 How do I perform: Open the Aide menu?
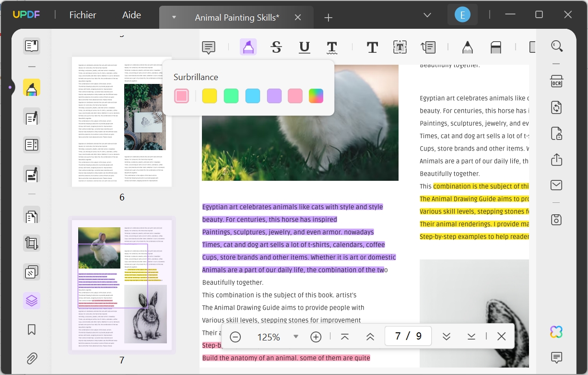(x=131, y=15)
